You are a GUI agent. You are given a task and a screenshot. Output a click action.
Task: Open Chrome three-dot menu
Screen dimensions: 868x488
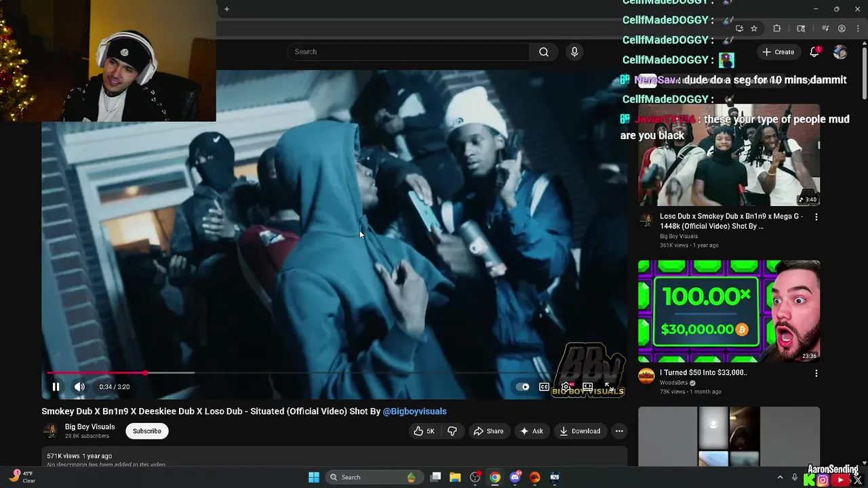[x=858, y=28]
